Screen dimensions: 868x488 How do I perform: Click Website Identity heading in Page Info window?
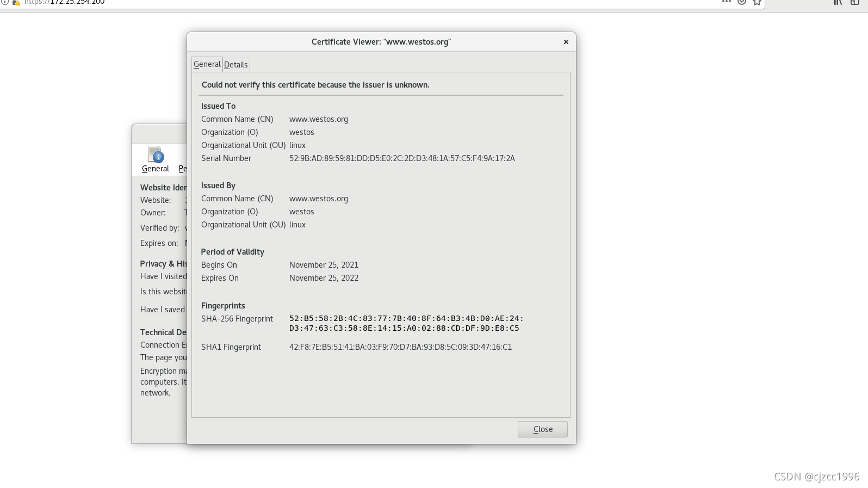tap(163, 188)
